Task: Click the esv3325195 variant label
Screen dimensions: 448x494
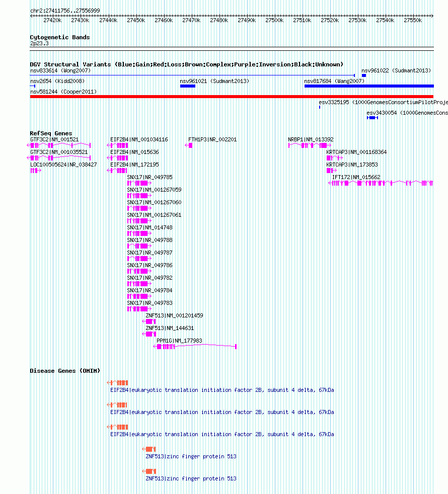Action: [x=384, y=102]
